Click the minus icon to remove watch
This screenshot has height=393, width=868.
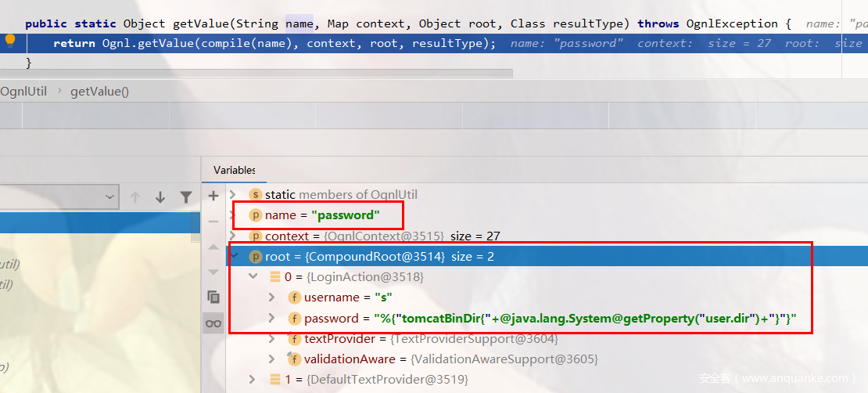[213, 222]
